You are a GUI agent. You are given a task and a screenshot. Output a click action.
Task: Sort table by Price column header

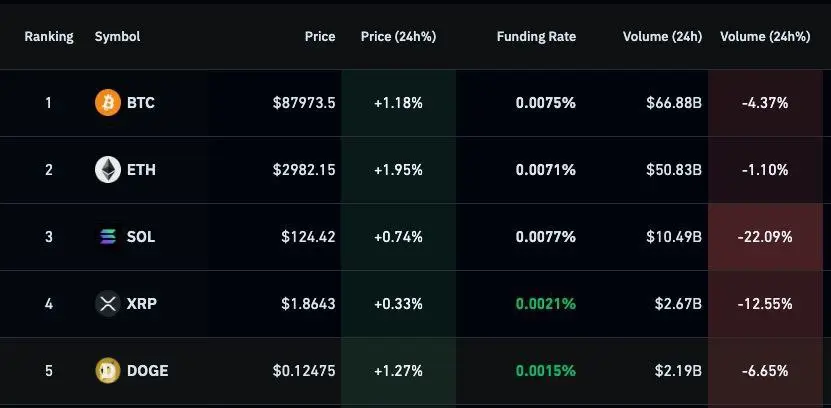[320, 37]
